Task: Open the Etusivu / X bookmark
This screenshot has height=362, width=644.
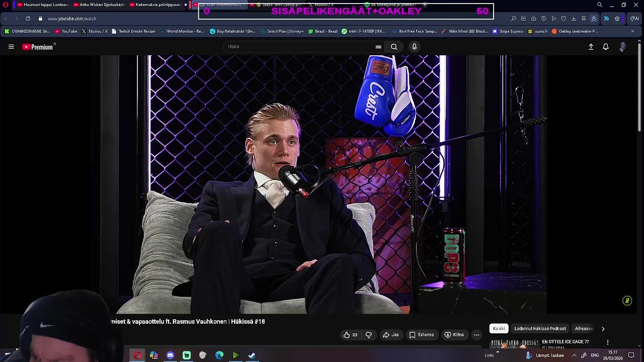Action: click(x=94, y=31)
